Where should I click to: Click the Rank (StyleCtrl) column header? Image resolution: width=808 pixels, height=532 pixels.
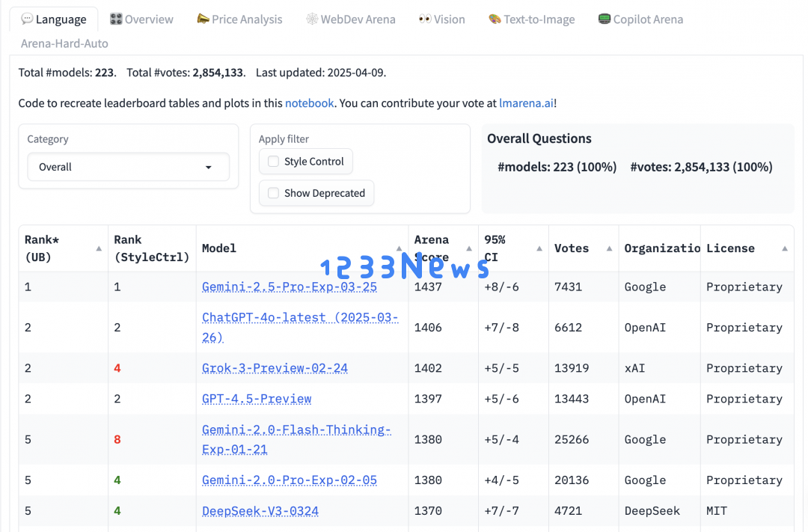click(151, 248)
